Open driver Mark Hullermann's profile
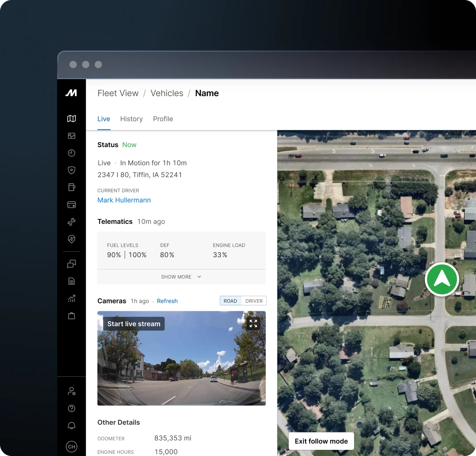The width and height of the screenshot is (476, 456). point(124,200)
